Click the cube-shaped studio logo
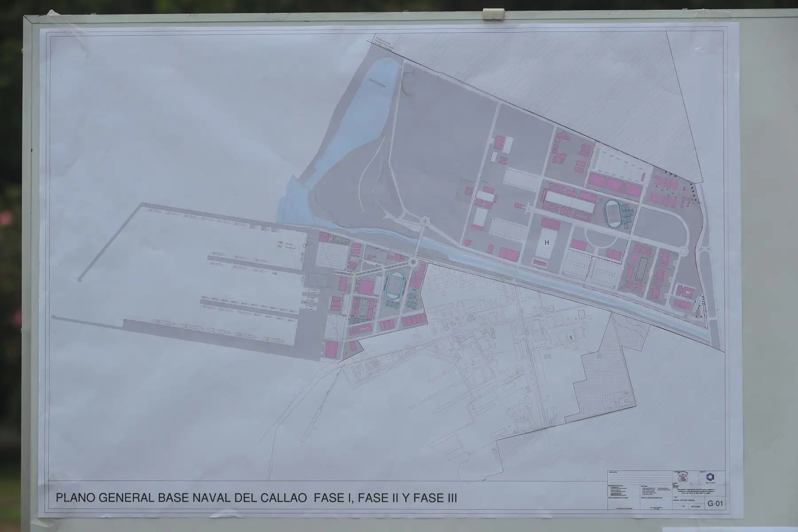Screen dimensions: 798x532 click(711, 477)
